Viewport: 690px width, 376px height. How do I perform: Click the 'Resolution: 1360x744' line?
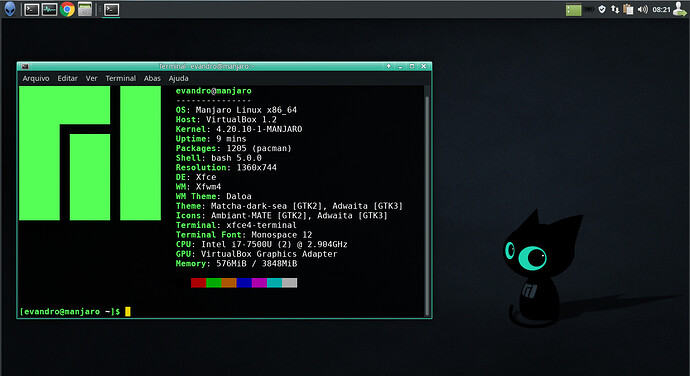click(x=226, y=168)
